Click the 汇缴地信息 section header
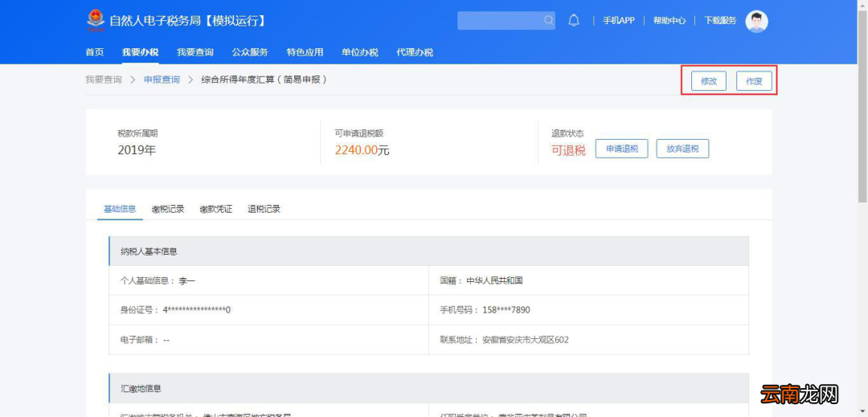The width and height of the screenshot is (868, 417). pyautogui.click(x=428, y=388)
